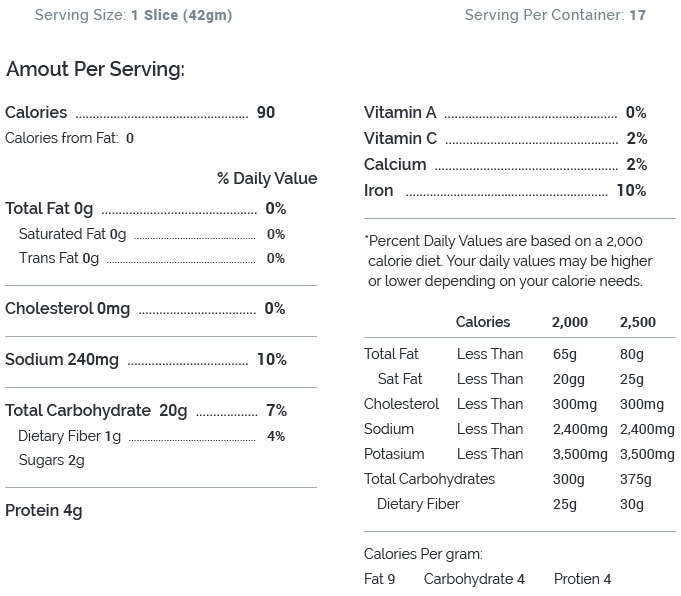The height and width of the screenshot is (596, 681).
Task: Click the Serving Size 1 Slice text
Action: pyautogui.click(x=133, y=15)
